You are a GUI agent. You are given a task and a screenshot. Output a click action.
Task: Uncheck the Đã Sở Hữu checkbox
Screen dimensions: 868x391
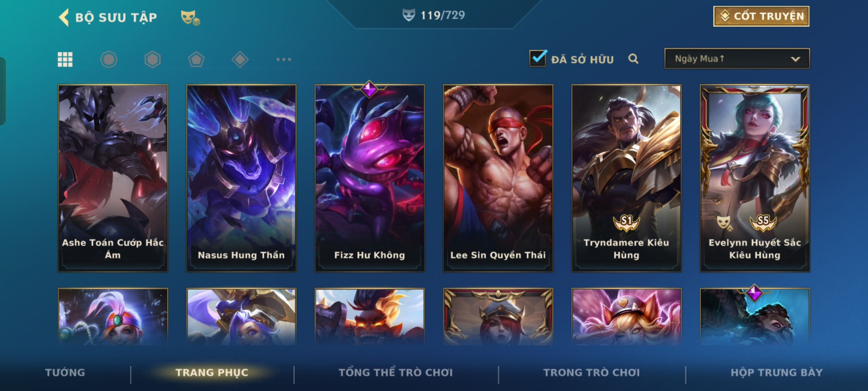point(538,58)
